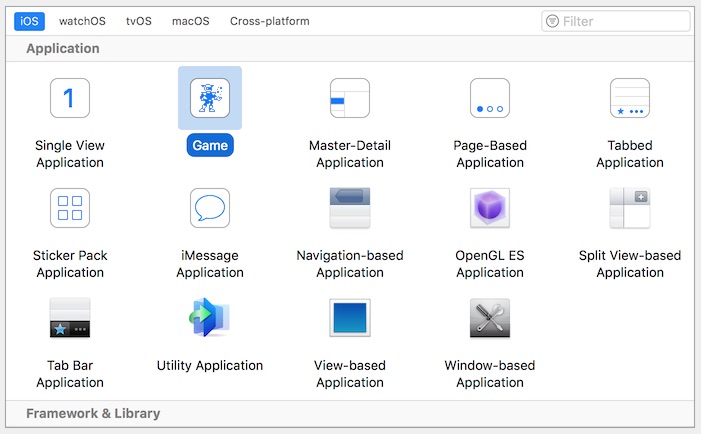
Task: Click the 'Application' section header
Action: (63, 48)
